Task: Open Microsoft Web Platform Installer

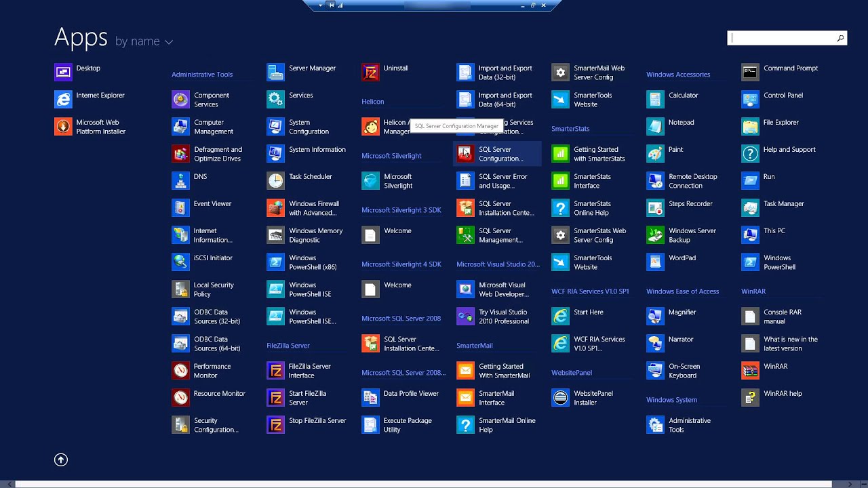Action: click(91, 127)
